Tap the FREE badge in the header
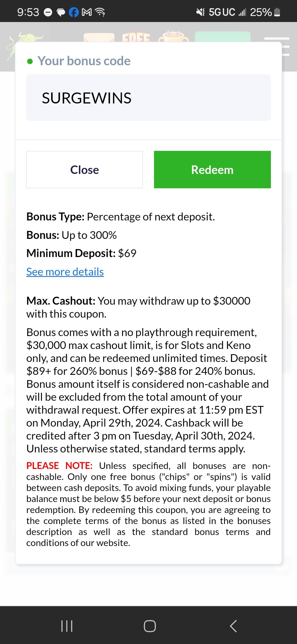This screenshot has height=644, width=297. [136, 37]
